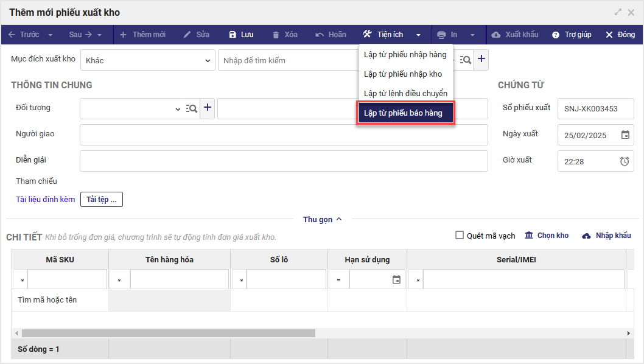The image size is (644, 364).
Task: Open Serial/IMEI filter operator
Action: [418, 280]
